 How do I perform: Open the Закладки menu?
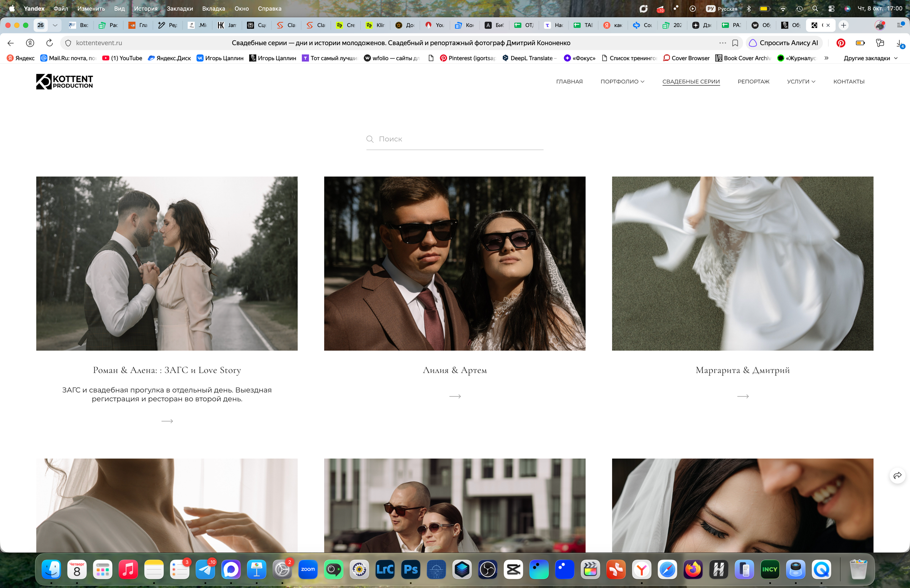[180, 9]
